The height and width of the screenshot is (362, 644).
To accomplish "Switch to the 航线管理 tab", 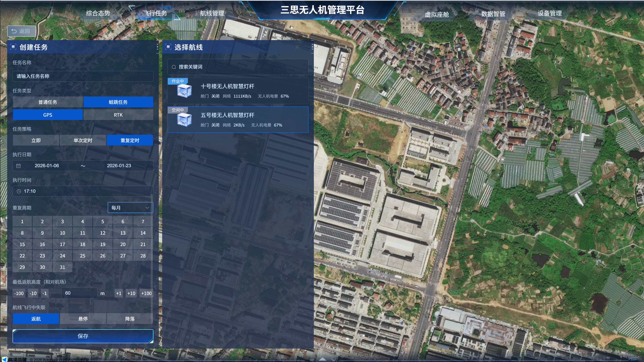I will tap(212, 13).
